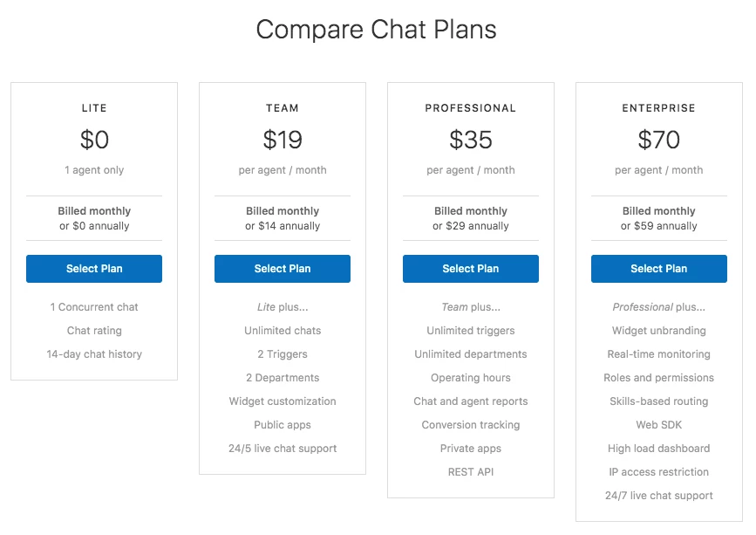Choose Select Plan under Professional

tap(471, 269)
